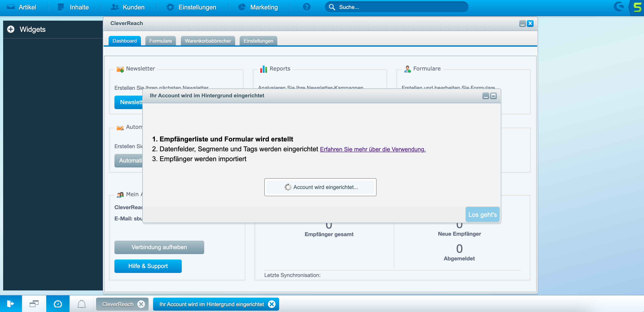Click the Abgemeldet label

(459, 258)
